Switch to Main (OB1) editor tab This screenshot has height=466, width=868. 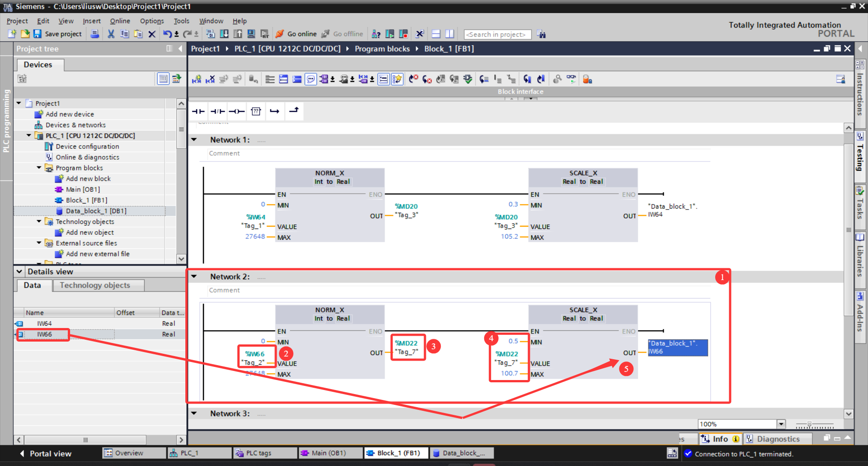[x=330, y=453]
